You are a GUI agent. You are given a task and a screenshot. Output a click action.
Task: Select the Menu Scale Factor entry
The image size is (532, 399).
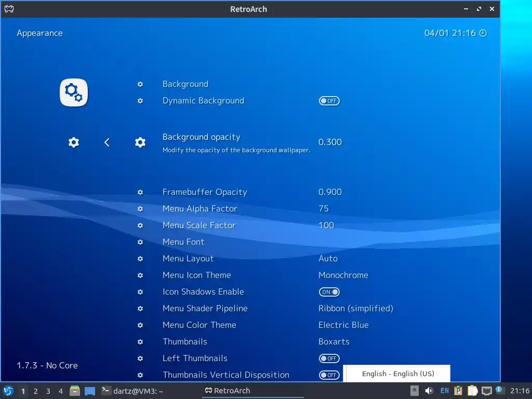199,225
